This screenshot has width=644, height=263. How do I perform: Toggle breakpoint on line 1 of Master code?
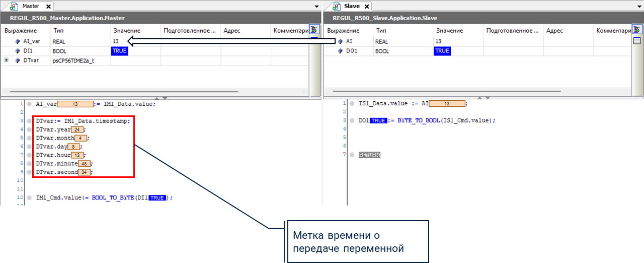(x=29, y=104)
